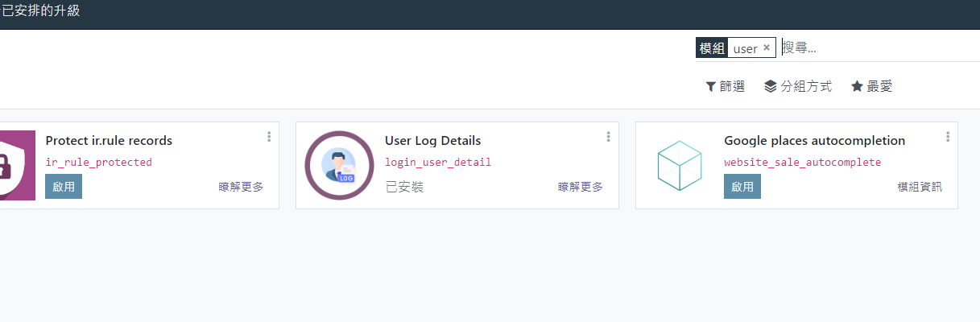This screenshot has width=980, height=322.
Task: Click the Google places autocompletion cube icon
Action: pos(679,165)
